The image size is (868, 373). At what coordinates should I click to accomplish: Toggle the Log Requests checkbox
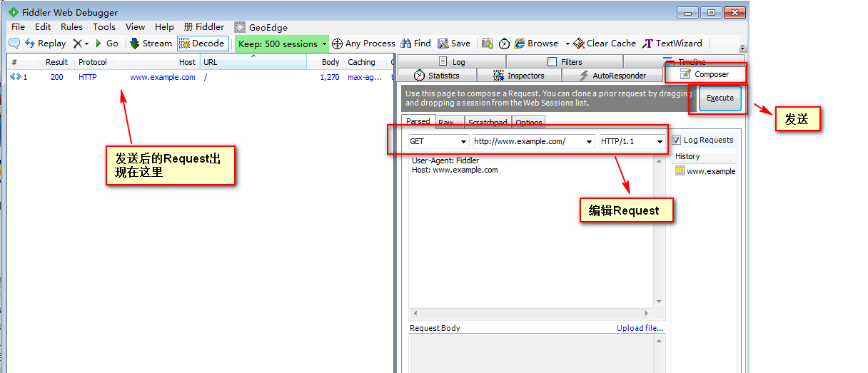(676, 140)
